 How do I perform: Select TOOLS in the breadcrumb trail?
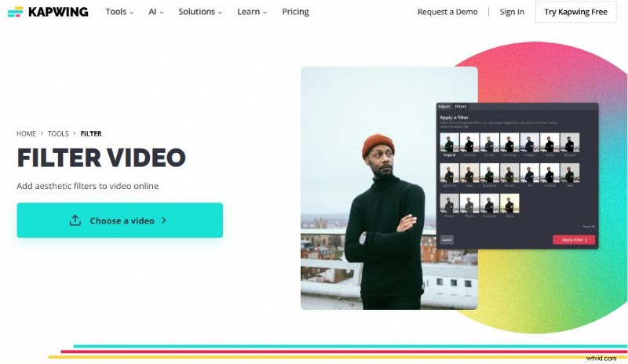click(x=58, y=134)
